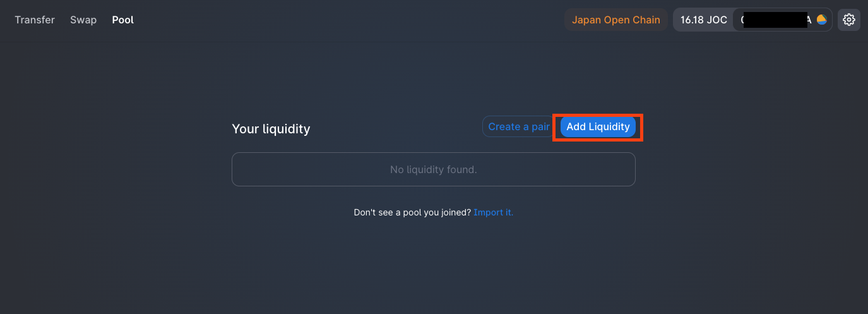Open the Japan Open Chain network selector
The width and height of the screenshot is (868, 314).
pos(616,20)
